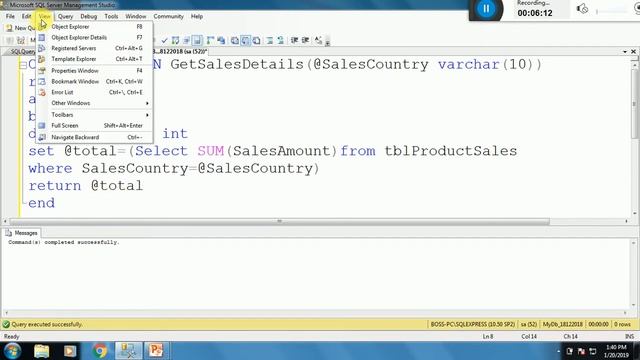Choose Object Explorer Details menu entry
This screenshot has width=640, height=360.
tap(95, 37)
